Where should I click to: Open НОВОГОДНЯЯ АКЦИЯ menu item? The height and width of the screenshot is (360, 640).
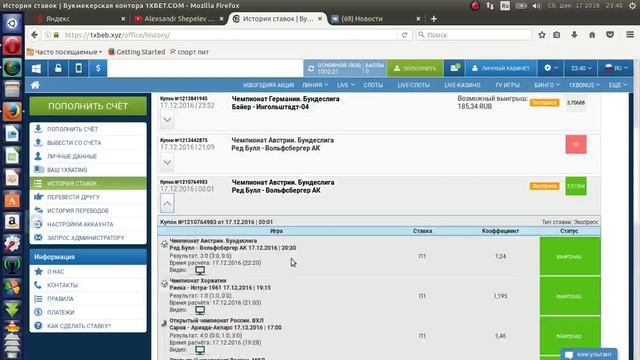pyautogui.click(x=268, y=85)
